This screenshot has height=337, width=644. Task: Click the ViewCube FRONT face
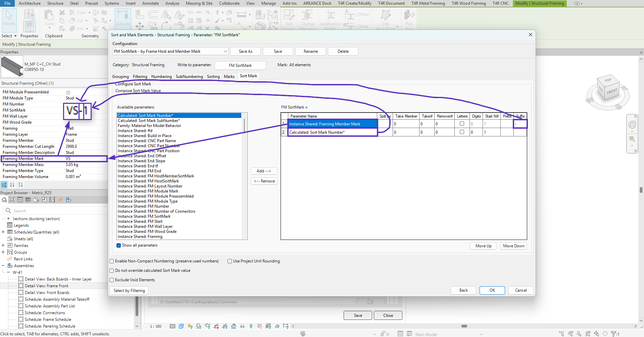tap(611, 91)
